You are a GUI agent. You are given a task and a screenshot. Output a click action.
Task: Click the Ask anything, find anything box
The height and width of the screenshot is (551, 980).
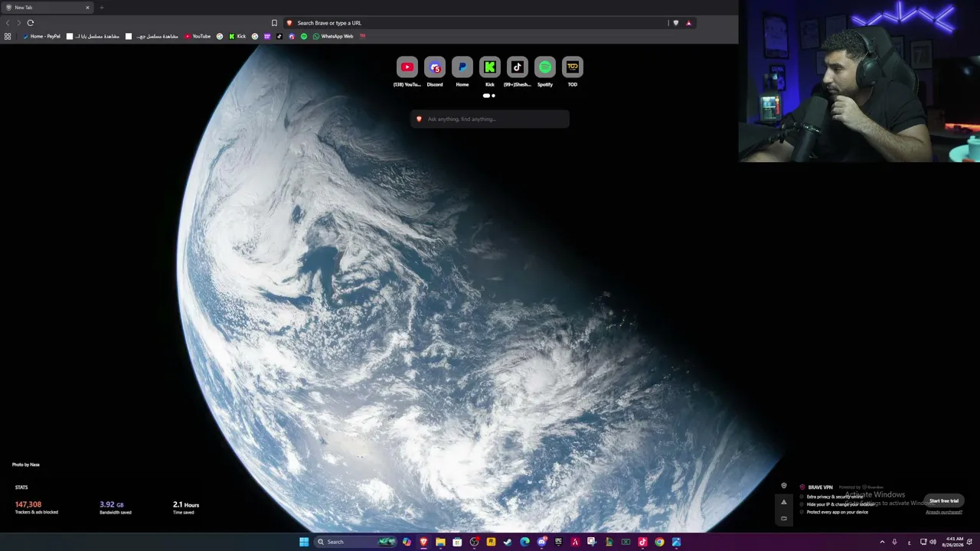click(490, 119)
